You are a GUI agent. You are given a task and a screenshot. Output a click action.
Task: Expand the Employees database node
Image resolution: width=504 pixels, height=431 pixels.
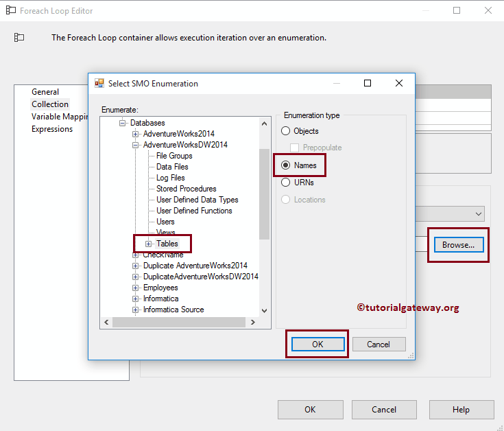135,288
